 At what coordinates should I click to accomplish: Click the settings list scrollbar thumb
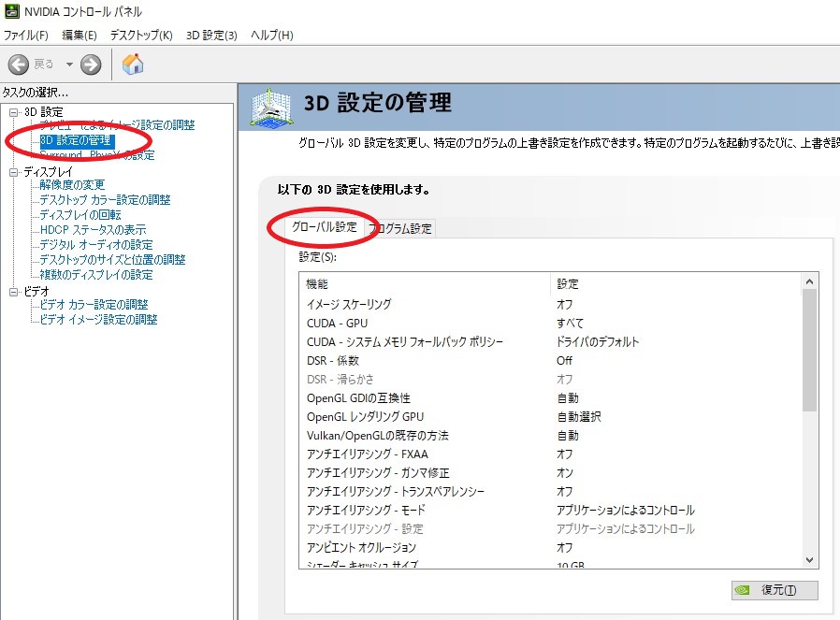tap(809, 351)
